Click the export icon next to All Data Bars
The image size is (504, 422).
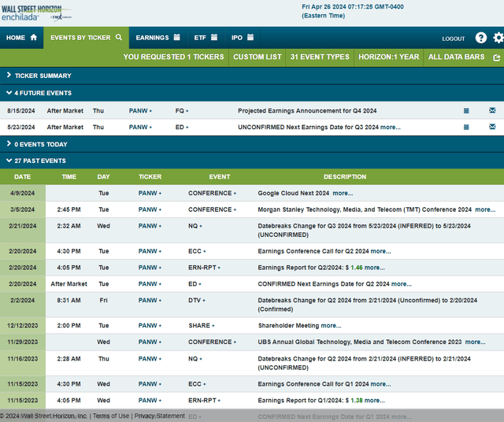point(497,57)
